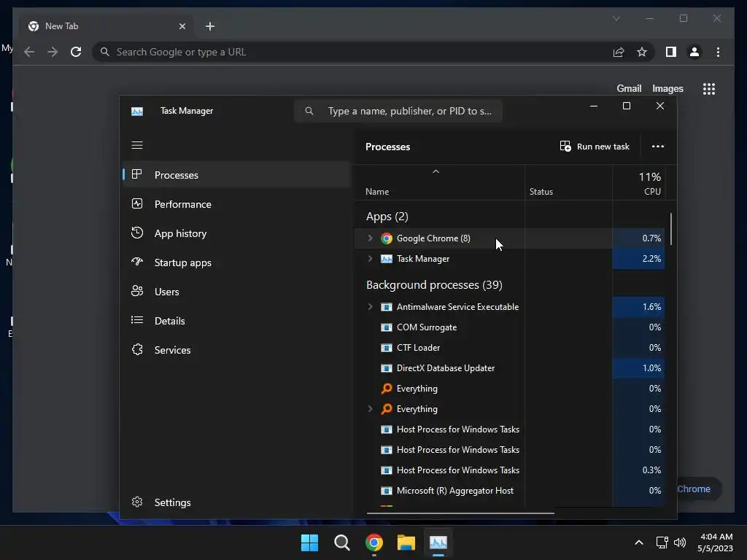747x560 pixels.
Task: Go to Startup apps
Action: click(237, 262)
